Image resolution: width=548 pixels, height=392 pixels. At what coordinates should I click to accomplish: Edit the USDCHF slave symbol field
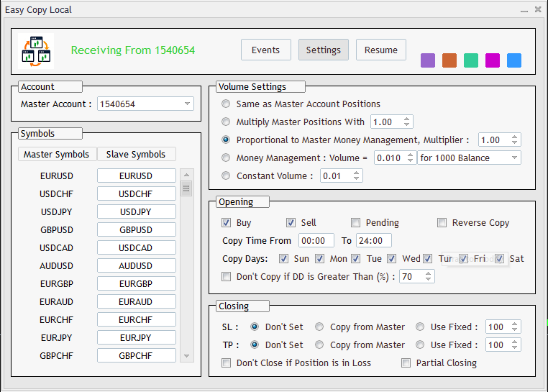[x=137, y=193]
